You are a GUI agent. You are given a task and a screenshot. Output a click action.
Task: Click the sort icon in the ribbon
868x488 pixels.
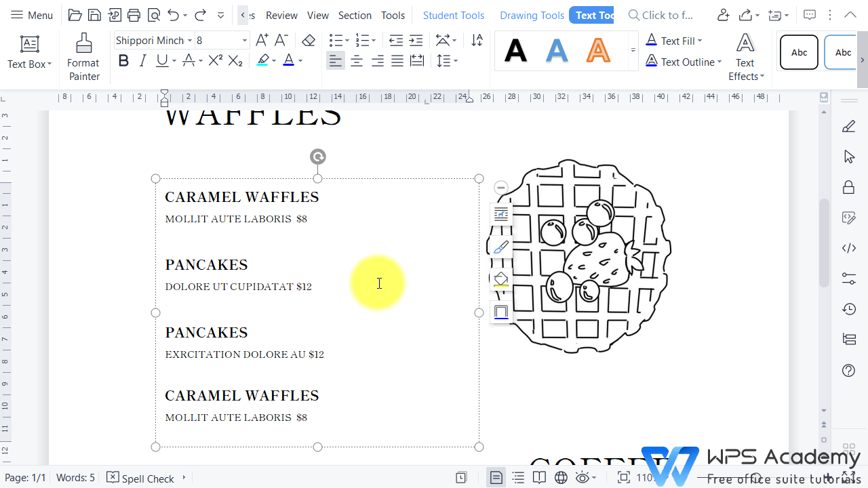click(x=477, y=41)
